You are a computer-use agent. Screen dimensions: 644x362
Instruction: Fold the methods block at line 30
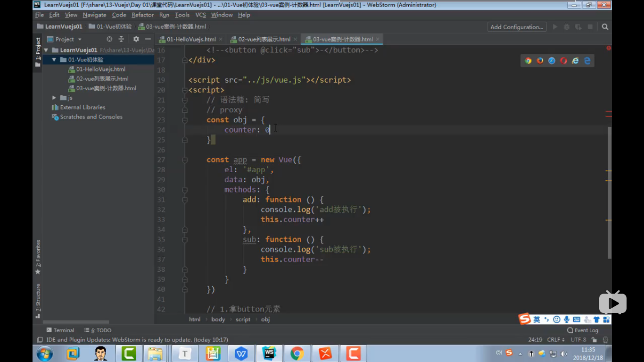point(185,190)
